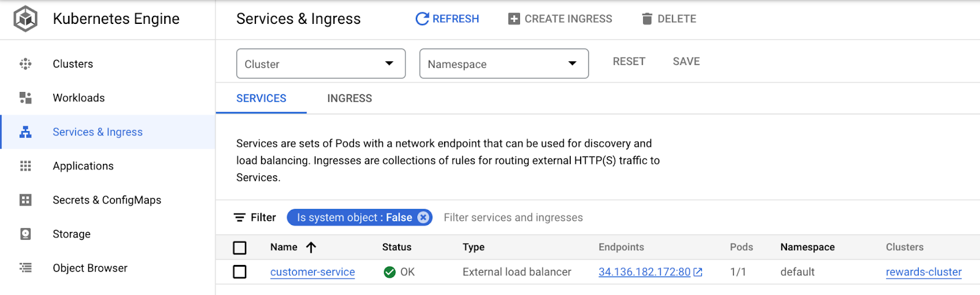Click the Storage disk icon
Image resolution: width=980 pixels, height=295 pixels.
click(x=25, y=234)
